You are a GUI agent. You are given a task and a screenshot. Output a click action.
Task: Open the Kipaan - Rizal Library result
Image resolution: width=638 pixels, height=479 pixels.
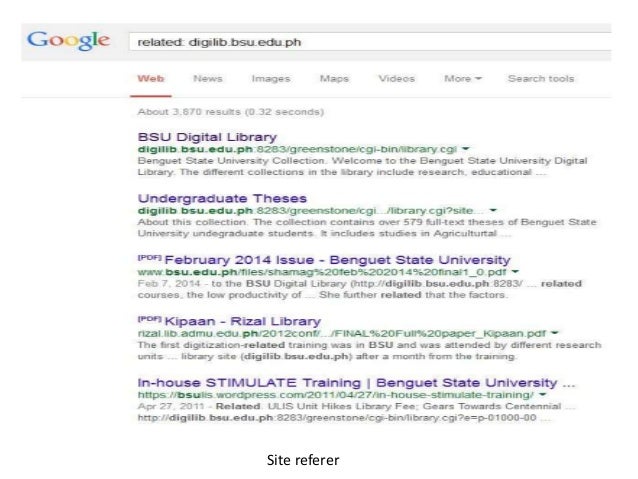point(243,321)
